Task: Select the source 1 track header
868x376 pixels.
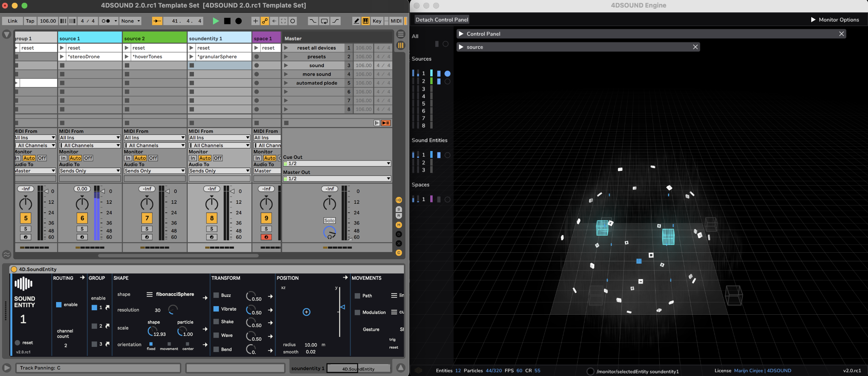Action: pos(90,38)
